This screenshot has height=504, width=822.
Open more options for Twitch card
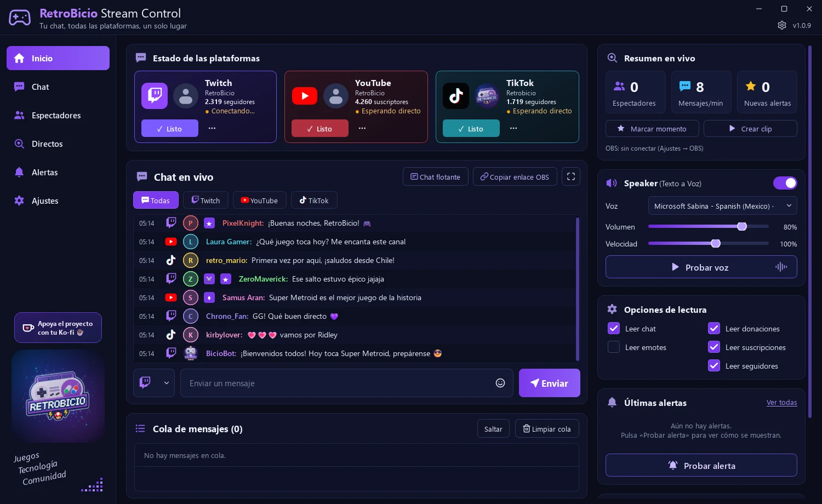pos(212,128)
